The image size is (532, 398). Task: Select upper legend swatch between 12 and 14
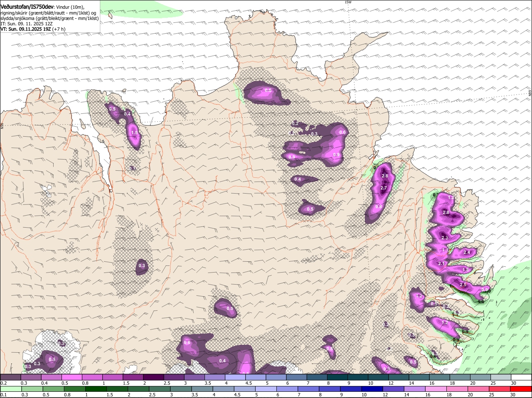[x=399, y=377]
